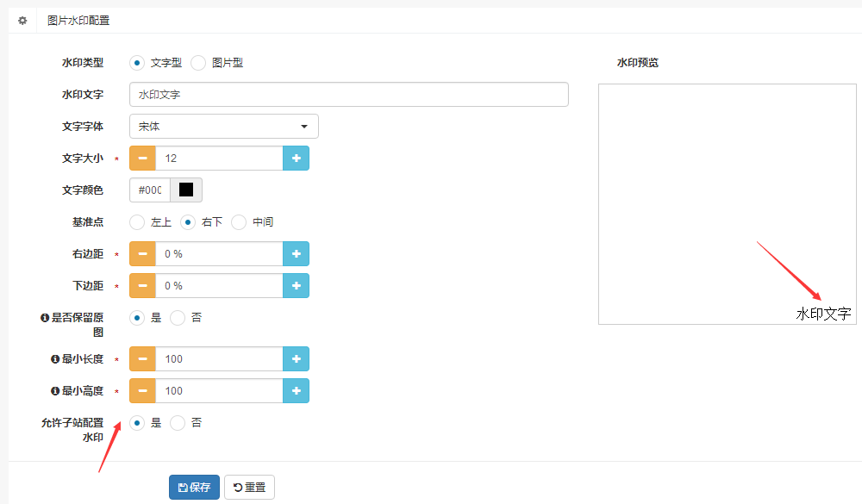
Task: Click the 保存 save button
Action: coord(194,488)
